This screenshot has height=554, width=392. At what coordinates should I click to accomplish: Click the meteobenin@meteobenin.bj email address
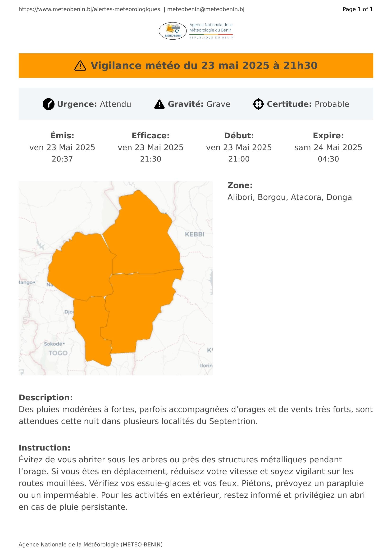pyautogui.click(x=206, y=9)
